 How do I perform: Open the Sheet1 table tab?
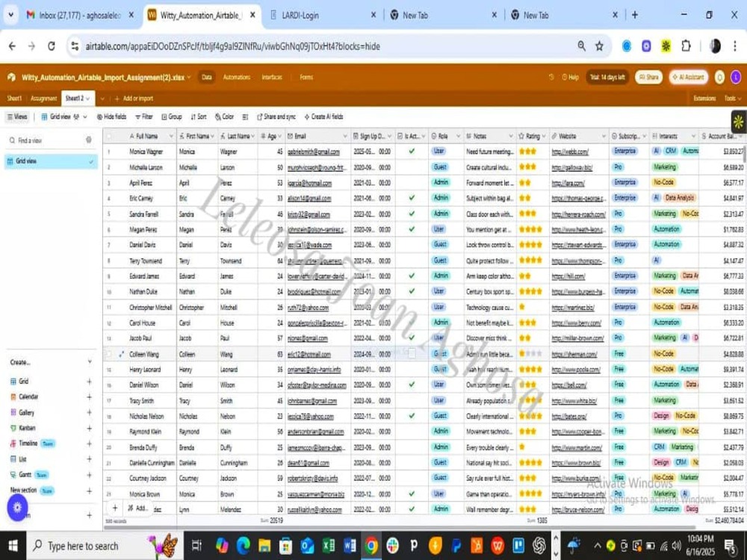click(13, 99)
